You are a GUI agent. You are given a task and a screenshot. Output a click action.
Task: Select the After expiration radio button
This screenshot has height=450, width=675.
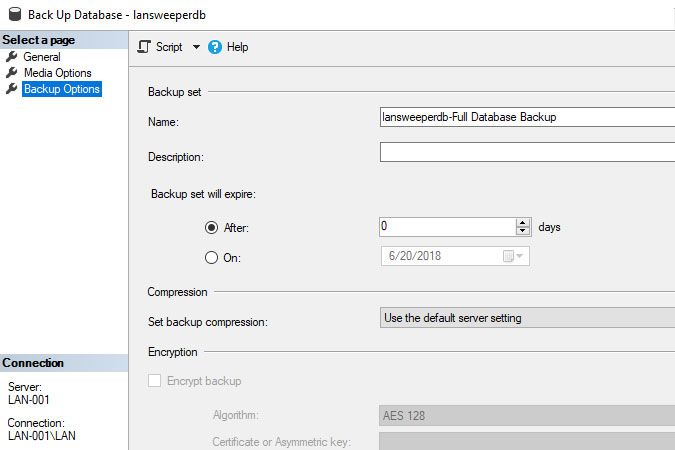(x=211, y=227)
